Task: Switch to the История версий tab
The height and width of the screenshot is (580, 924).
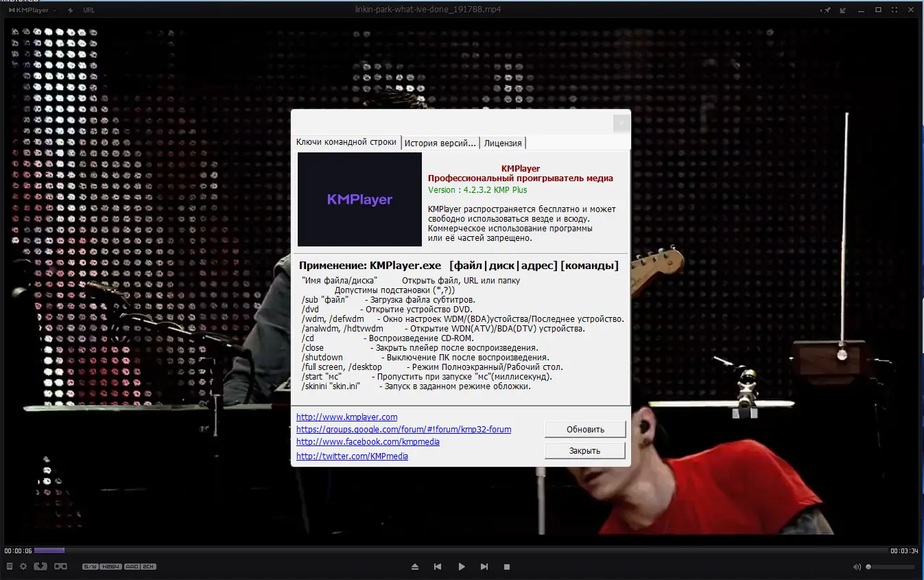Action: point(440,143)
